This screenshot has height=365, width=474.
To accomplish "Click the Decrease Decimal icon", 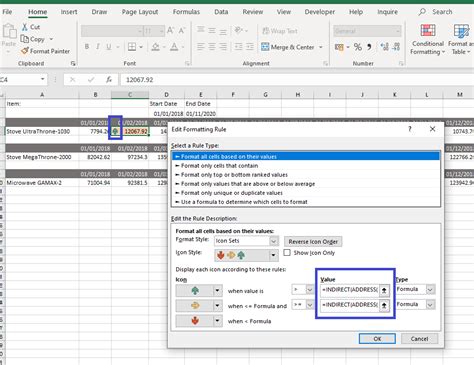I will 396,47.
